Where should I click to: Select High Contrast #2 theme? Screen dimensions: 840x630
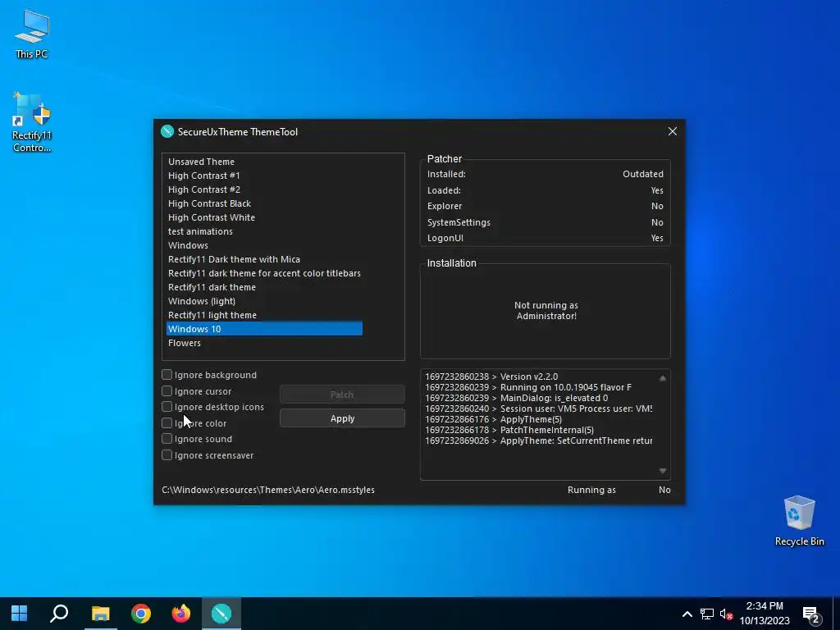(x=204, y=189)
